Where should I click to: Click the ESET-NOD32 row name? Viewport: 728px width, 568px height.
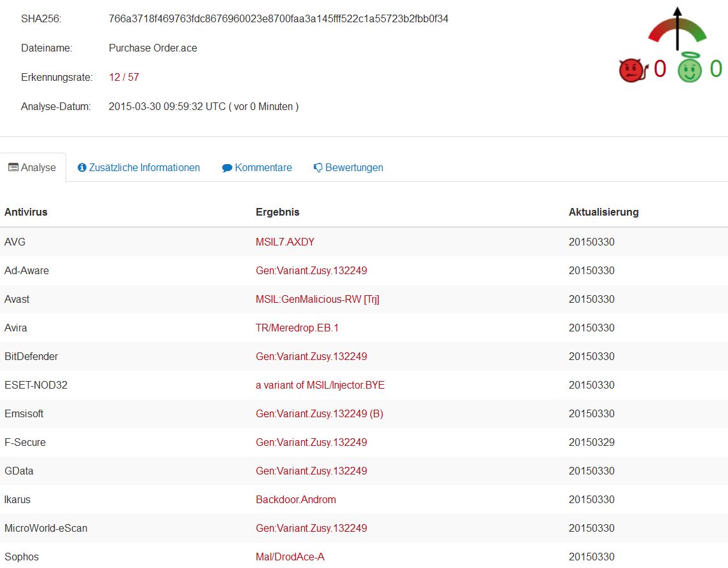click(36, 385)
